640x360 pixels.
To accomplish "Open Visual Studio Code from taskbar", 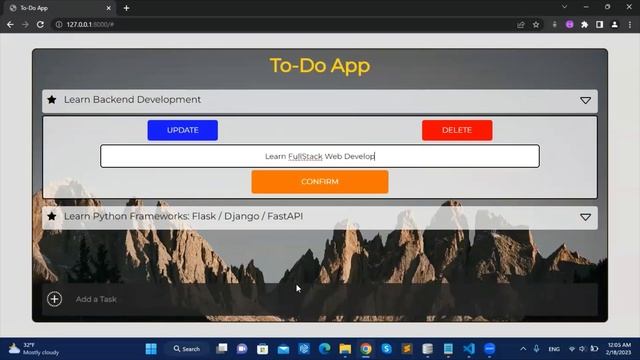I will 469,349.
